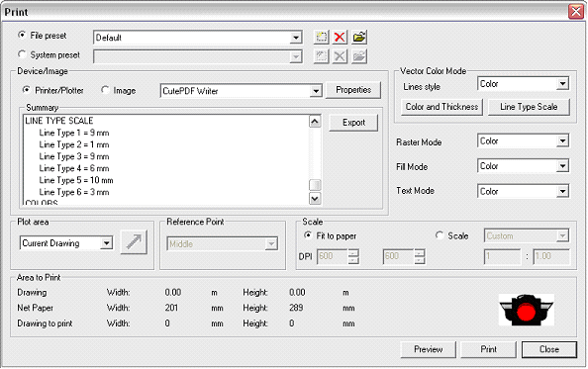
Task: Click the scale numerator field showing 1
Action: point(503,256)
